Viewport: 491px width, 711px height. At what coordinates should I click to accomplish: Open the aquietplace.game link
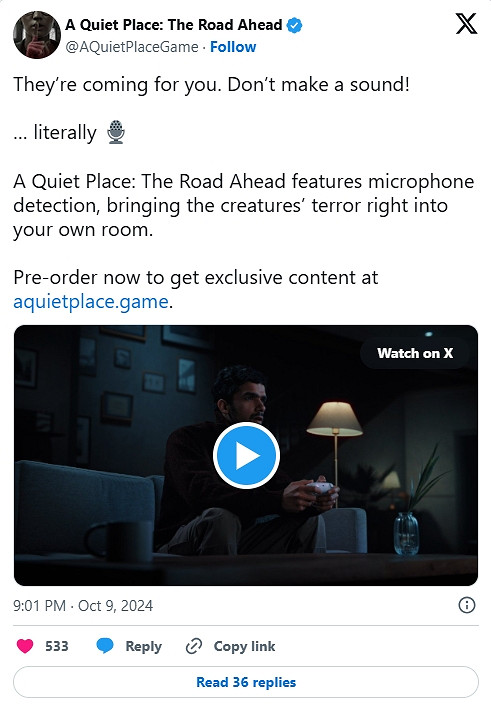(91, 301)
